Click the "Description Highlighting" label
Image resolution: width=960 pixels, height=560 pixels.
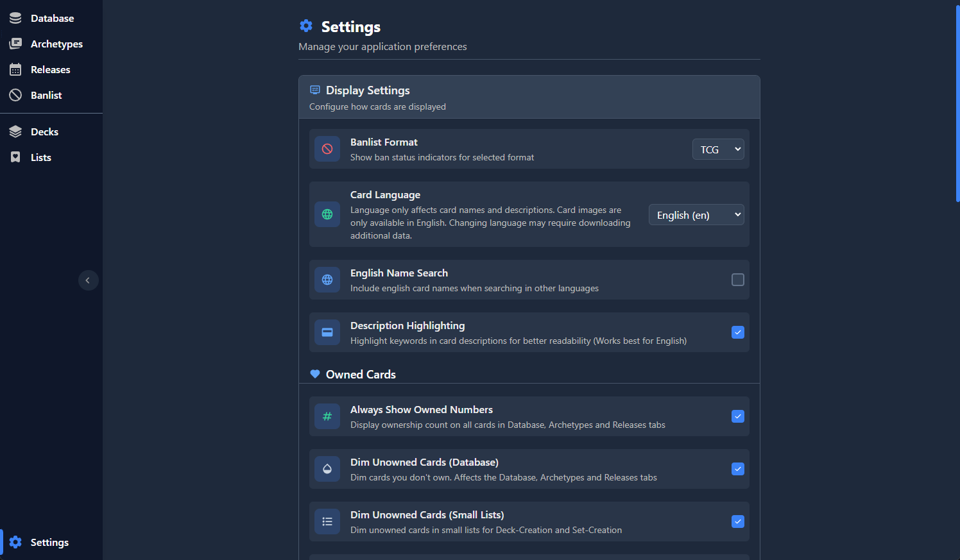point(407,326)
